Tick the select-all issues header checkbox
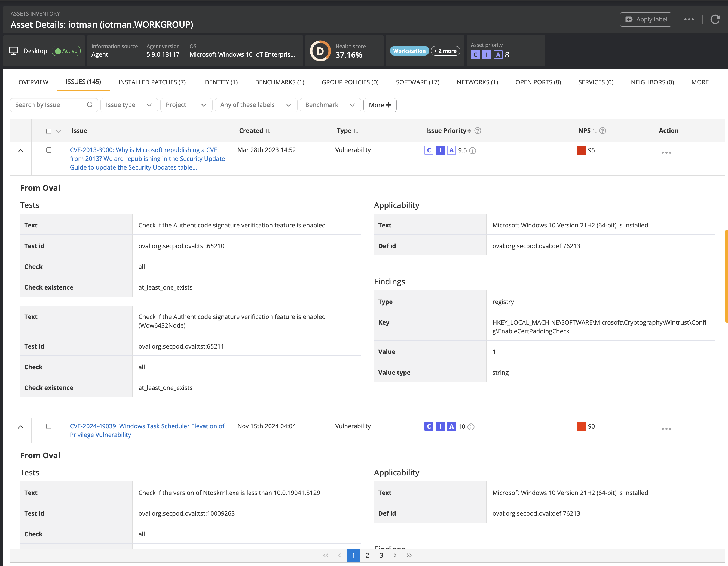This screenshot has height=566, width=728. pos(49,131)
